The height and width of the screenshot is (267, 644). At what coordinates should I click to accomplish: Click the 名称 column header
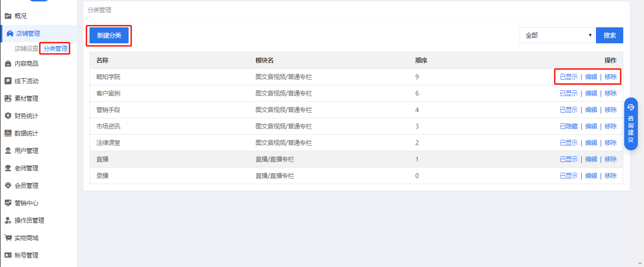[102, 60]
